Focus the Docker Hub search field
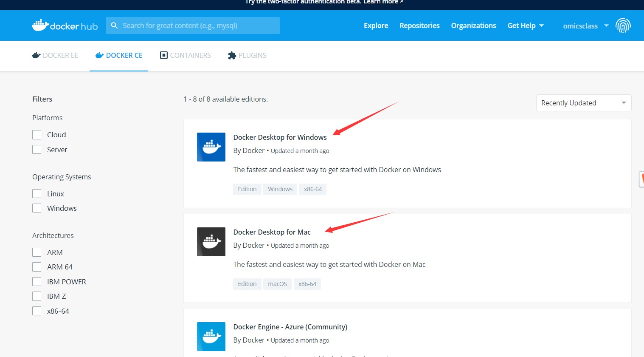Screen dimensions: 644x357 [193, 25]
